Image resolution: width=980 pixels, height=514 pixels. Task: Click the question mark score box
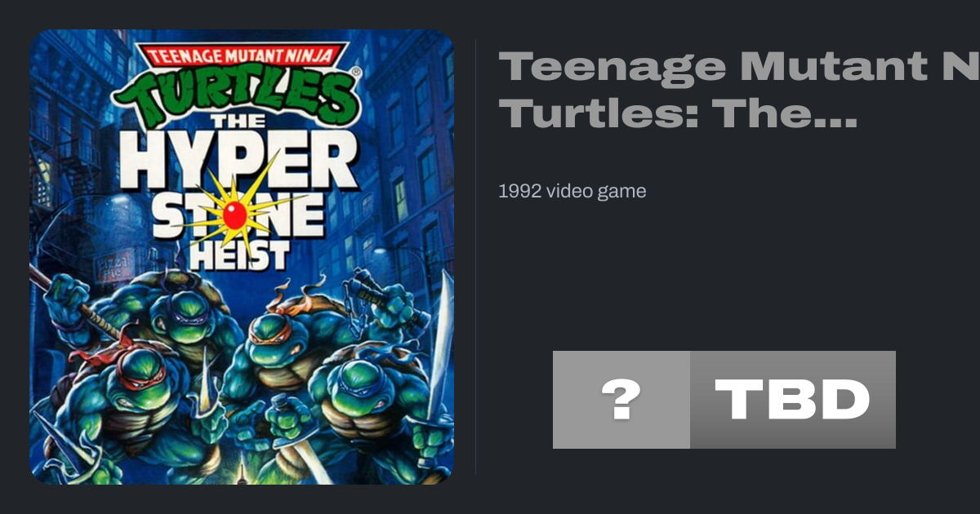coord(621,400)
